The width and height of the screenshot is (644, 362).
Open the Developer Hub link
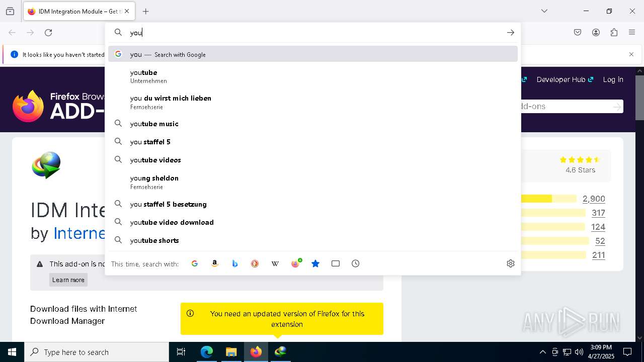pos(565,79)
